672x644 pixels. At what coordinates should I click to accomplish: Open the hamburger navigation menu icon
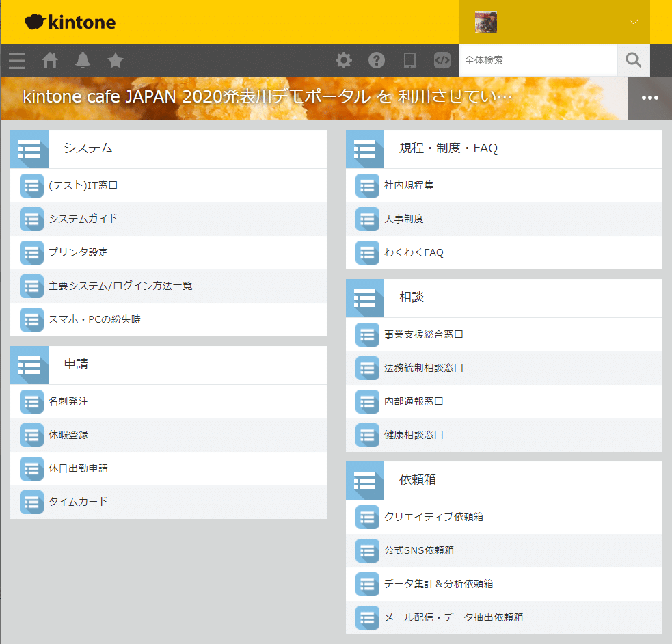pos(17,60)
